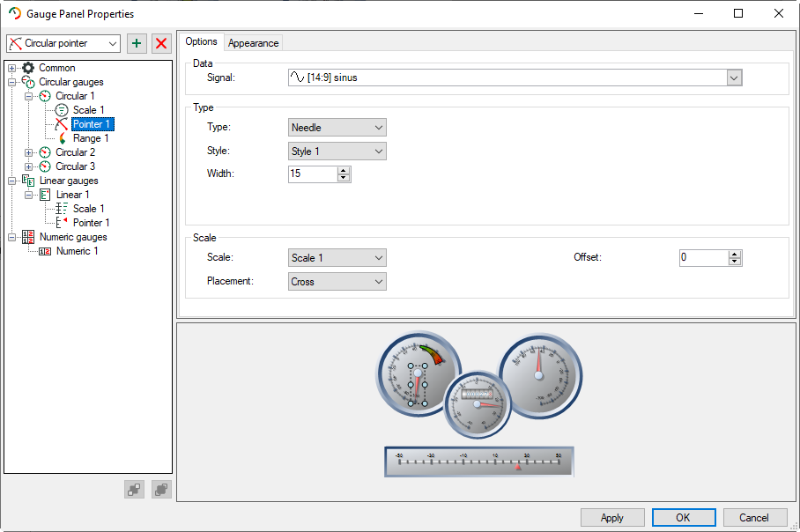Click inside the Width value field
The width and height of the screenshot is (800, 532).
click(312, 174)
